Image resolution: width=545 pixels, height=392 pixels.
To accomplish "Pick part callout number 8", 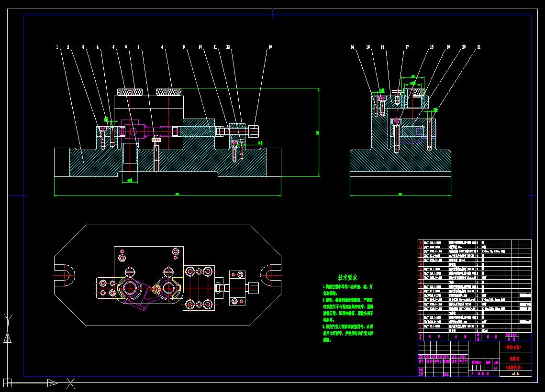I will tap(162, 47).
